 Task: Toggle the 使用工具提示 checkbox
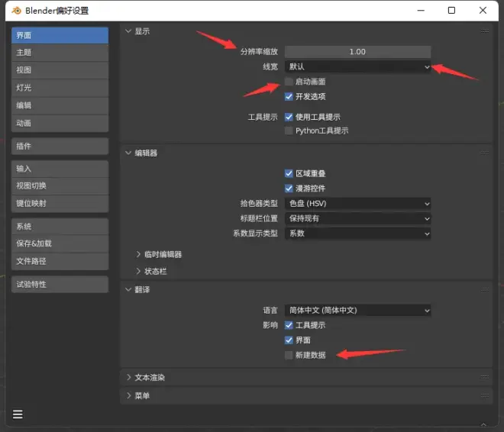pos(289,117)
